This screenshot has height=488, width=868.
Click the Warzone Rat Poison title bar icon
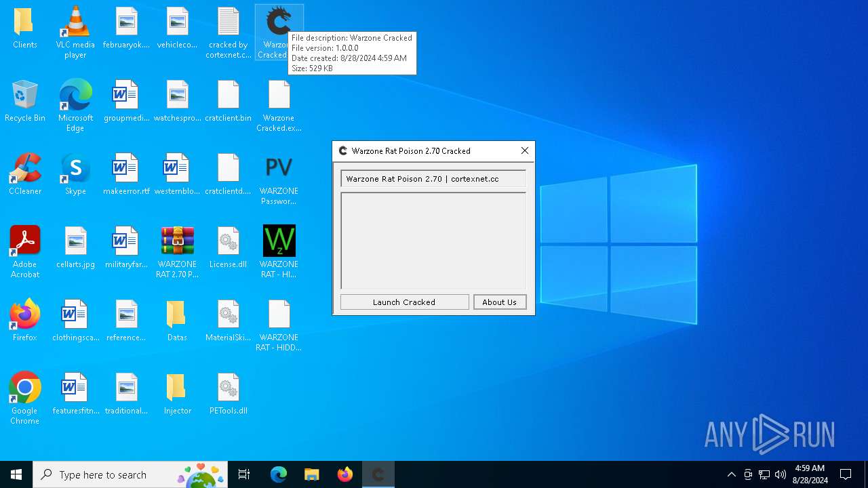pyautogui.click(x=343, y=150)
